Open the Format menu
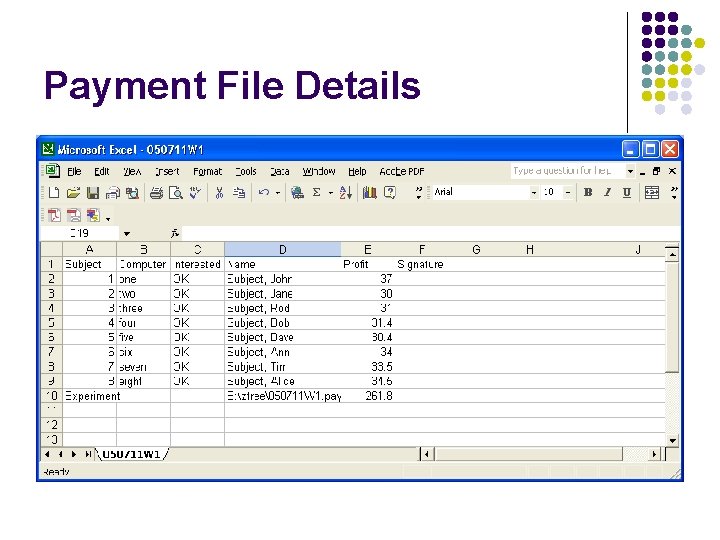The image size is (720, 540). point(207,172)
